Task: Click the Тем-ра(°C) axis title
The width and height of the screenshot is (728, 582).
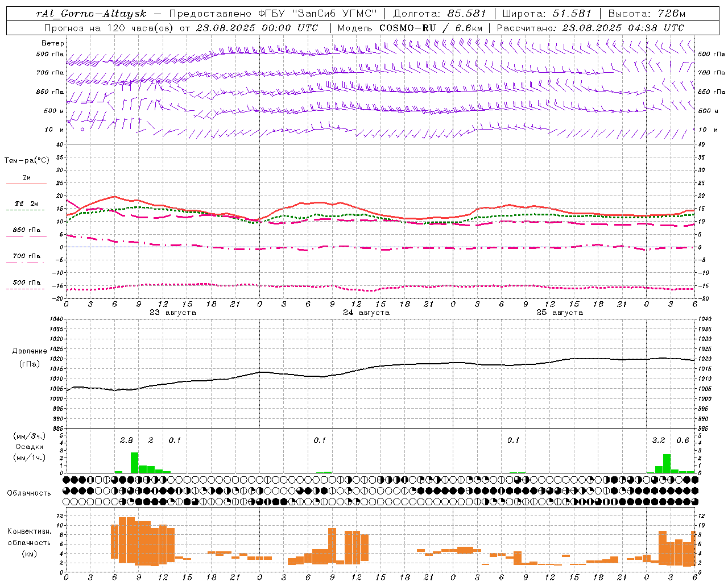Action: point(27,161)
